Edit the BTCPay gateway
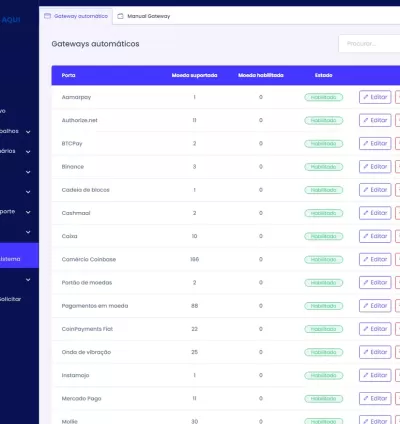Screen dimensions: 400x424 click(x=375, y=143)
